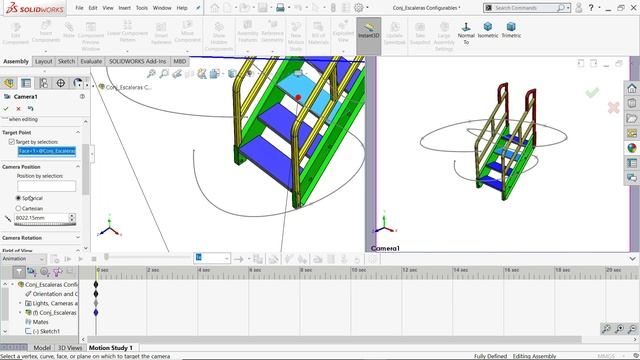Switch to the Evaluate tab
Screen dimensions: 640x360
pos(91,61)
